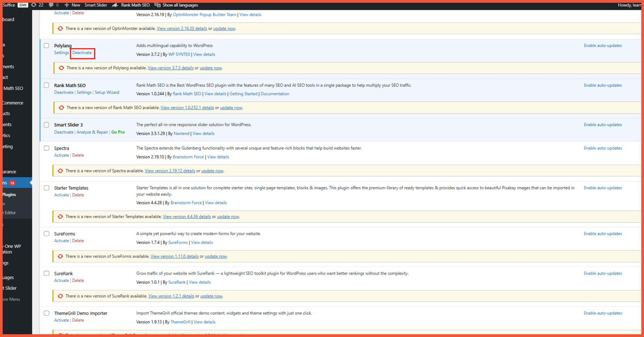Deactivate the Polylang plugin
This screenshot has width=644, height=337.
(x=82, y=53)
